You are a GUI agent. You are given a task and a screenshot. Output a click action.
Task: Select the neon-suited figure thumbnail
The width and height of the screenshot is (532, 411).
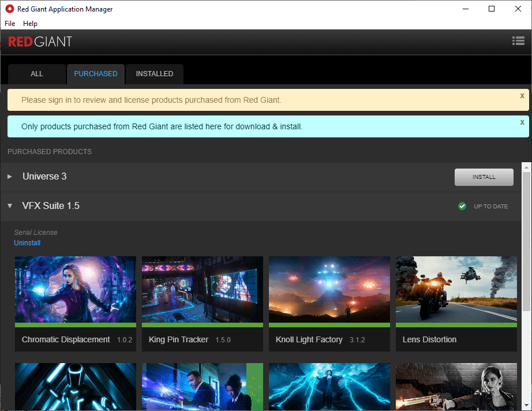[x=76, y=387]
